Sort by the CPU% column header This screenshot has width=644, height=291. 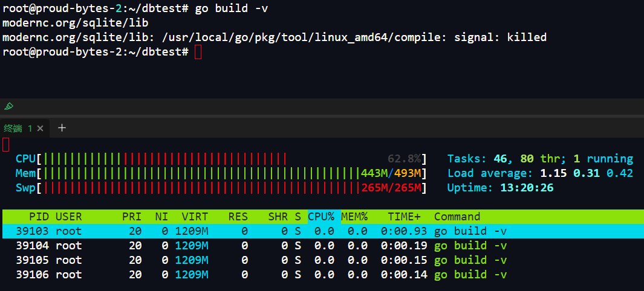point(324,217)
